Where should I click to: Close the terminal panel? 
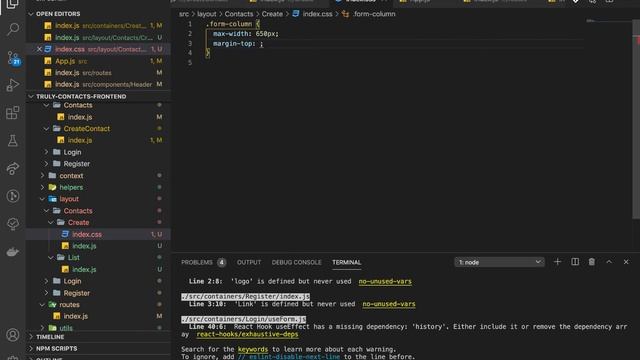coord(626,262)
